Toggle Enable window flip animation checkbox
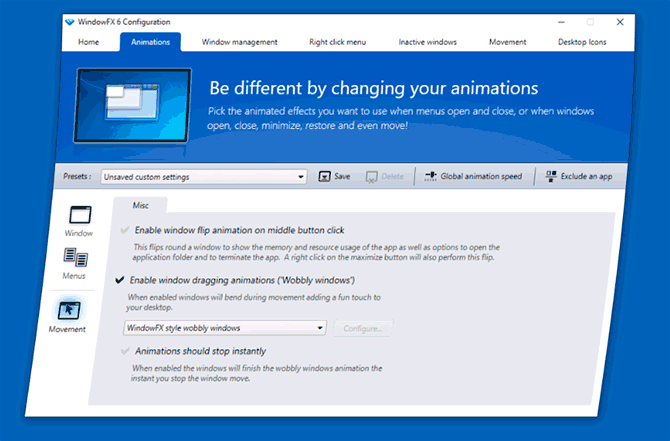670x441 pixels. pyautogui.click(x=125, y=230)
